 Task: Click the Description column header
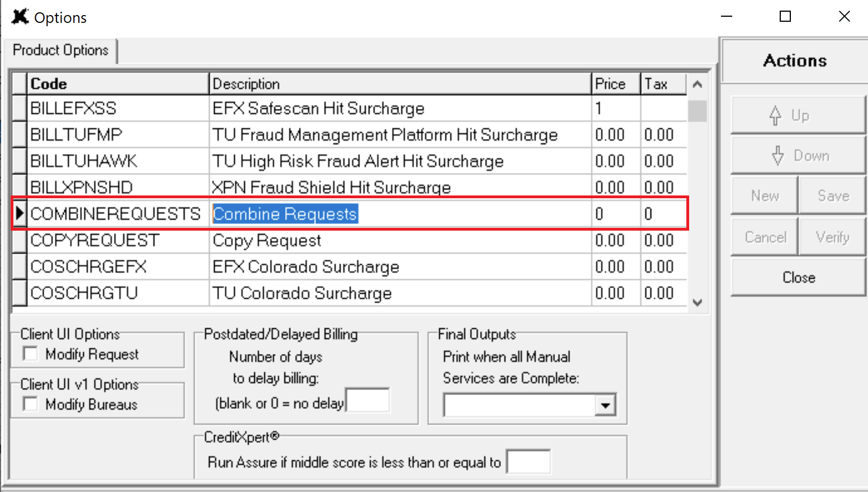[x=400, y=84]
